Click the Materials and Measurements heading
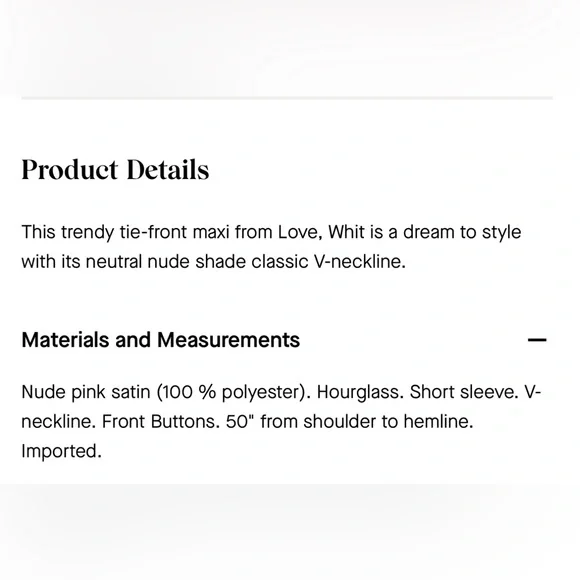 click(x=161, y=340)
